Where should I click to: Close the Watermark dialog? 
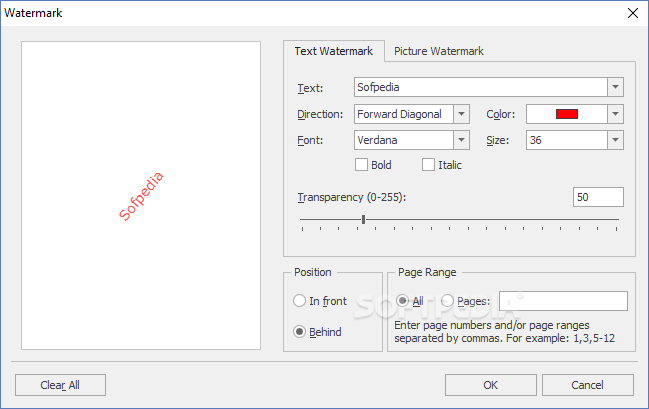tap(632, 13)
